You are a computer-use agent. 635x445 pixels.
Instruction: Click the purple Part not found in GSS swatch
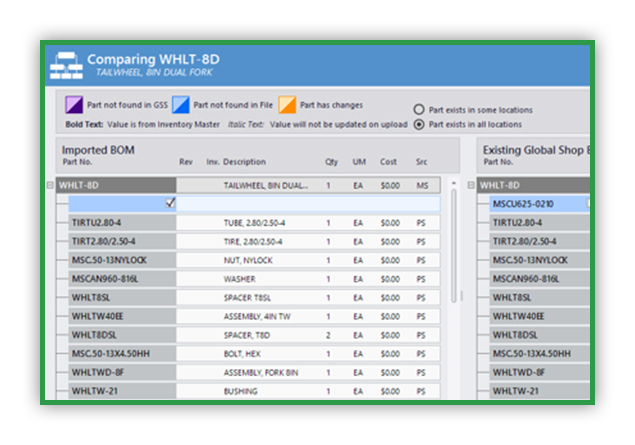(74, 105)
